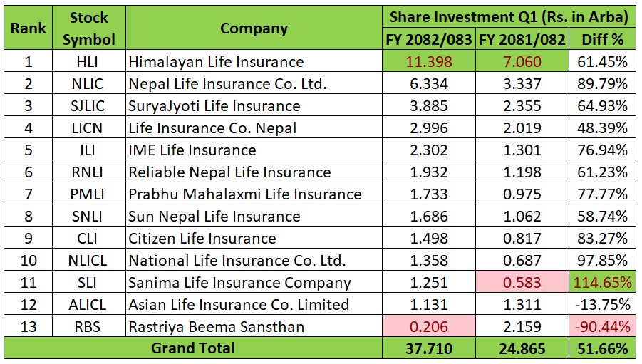Click the HLI stock symbol cell
This screenshot has width=642, height=364.
pos(88,61)
